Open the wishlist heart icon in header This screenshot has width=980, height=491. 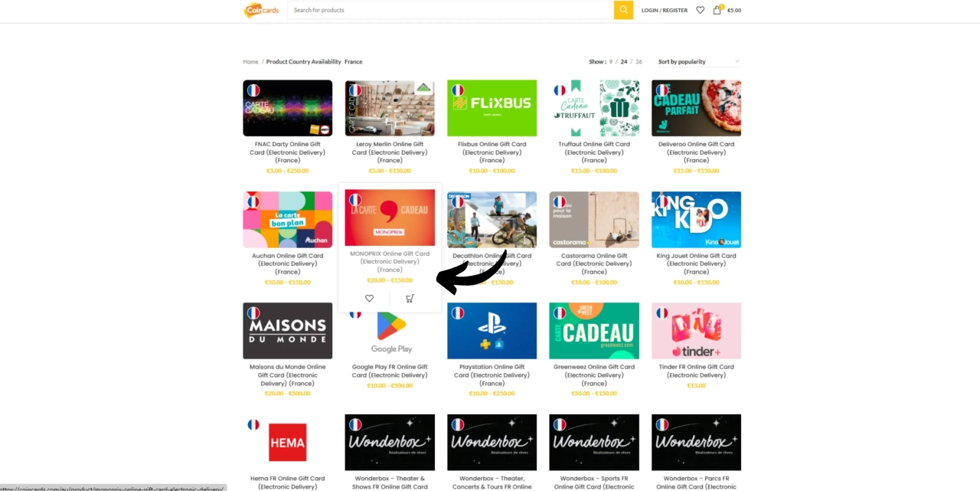coord(700,10)
